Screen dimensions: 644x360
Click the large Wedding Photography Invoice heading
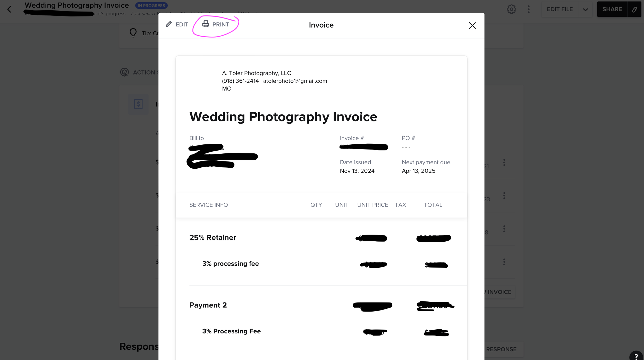(x=283, y=117)
